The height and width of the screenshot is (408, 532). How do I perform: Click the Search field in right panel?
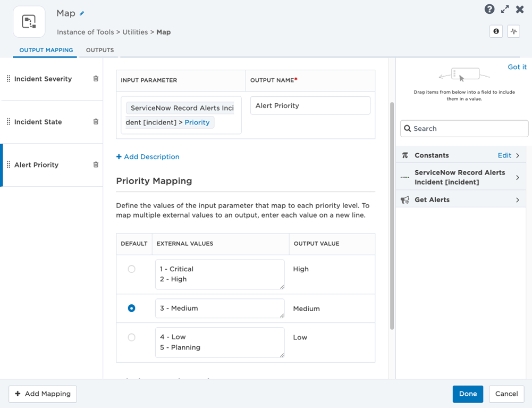(x=464, y=128)
